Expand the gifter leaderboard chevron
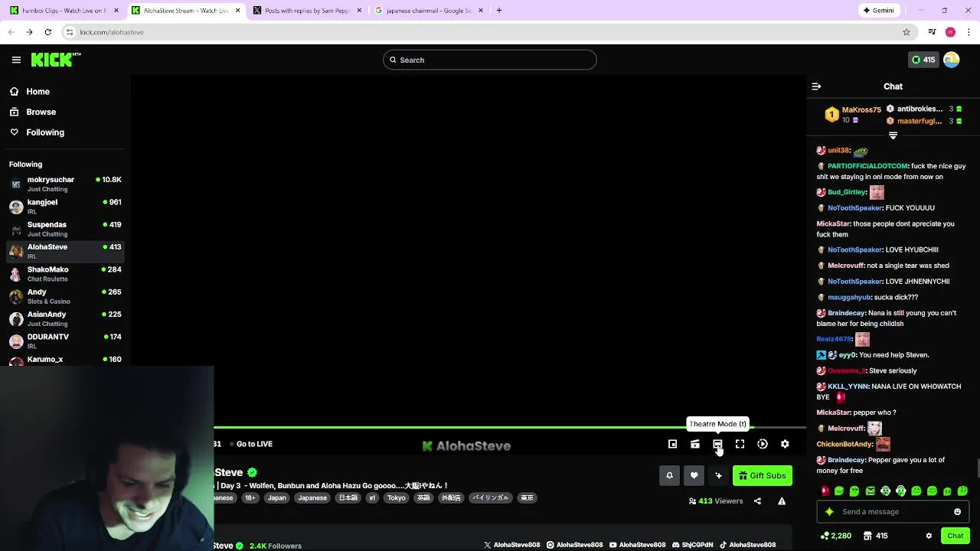This screenshot has height=551, width=980. [x=893, y=135]
